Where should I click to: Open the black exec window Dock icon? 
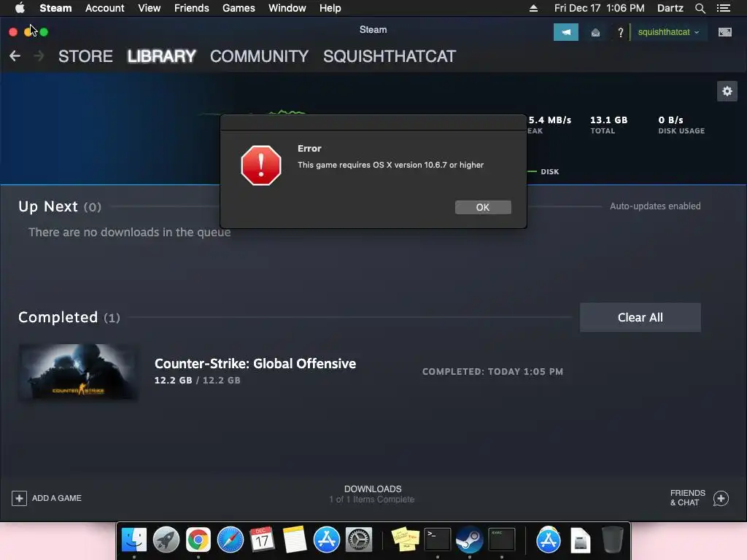pyautogui.click(x=502, y=540)
